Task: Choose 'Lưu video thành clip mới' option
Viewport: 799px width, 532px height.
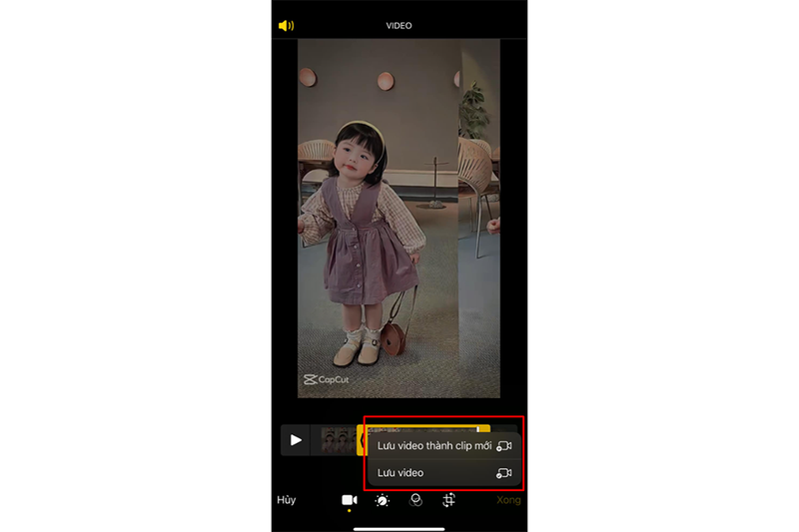Action: [x=444, y=446]
